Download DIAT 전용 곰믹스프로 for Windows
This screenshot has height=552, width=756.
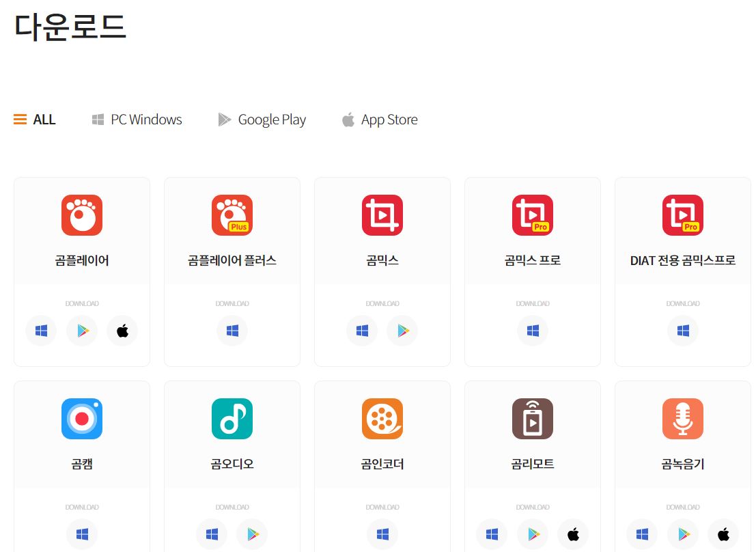point(683,331)
